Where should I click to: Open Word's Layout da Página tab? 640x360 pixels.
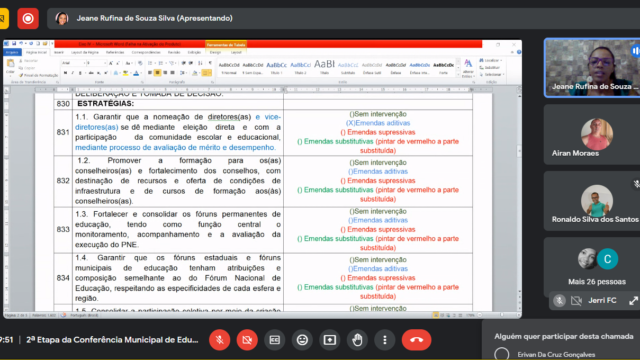(85, 52)
